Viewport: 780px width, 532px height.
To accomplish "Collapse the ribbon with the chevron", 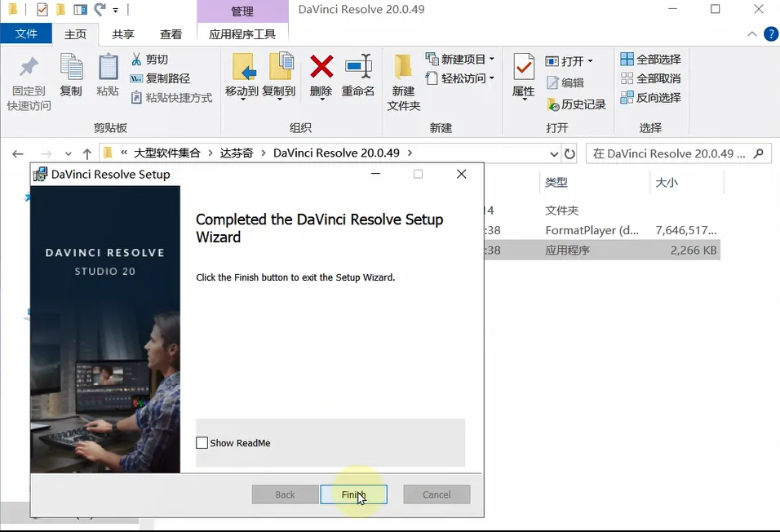I will tap(751, 34).
